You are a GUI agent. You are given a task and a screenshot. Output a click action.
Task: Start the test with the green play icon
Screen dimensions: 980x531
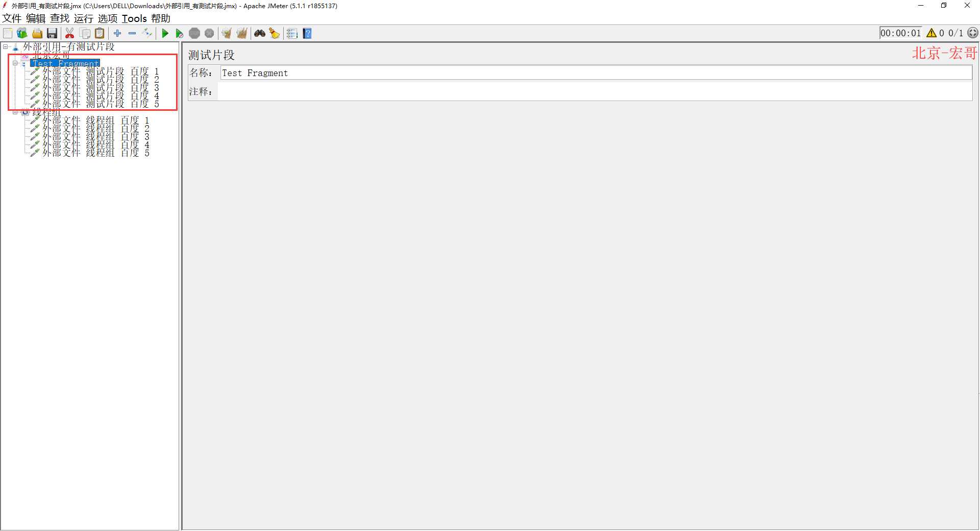point(165,33)
